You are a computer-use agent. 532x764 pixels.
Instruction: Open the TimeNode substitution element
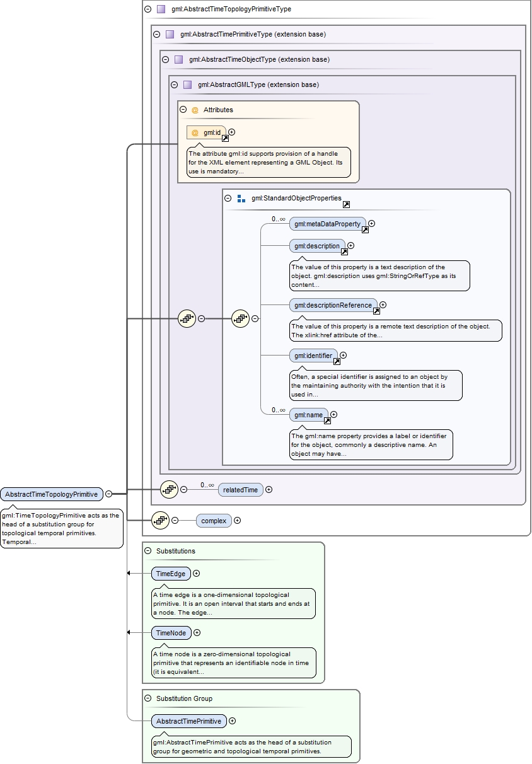click(x=171, y=633)
